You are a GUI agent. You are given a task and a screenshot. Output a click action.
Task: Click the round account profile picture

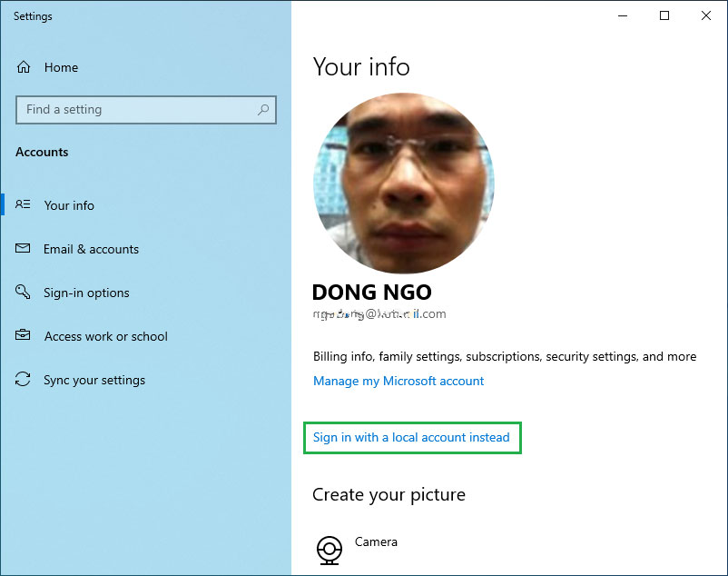404,184
